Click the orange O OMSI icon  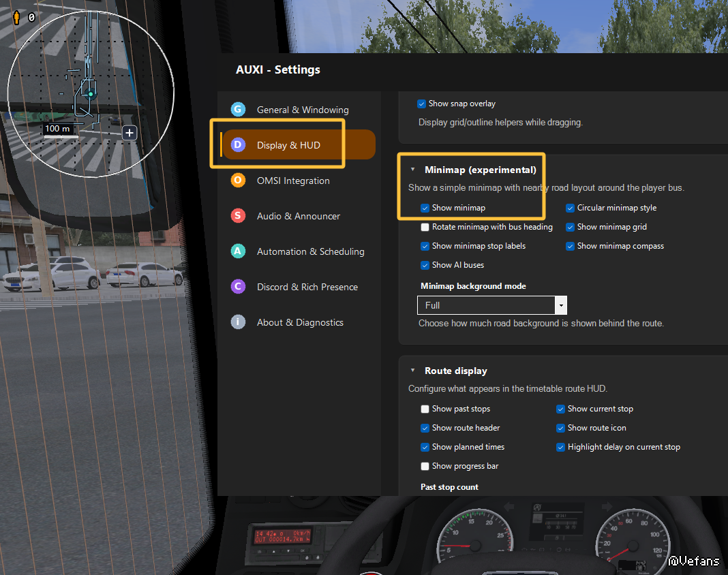point(238,180)
